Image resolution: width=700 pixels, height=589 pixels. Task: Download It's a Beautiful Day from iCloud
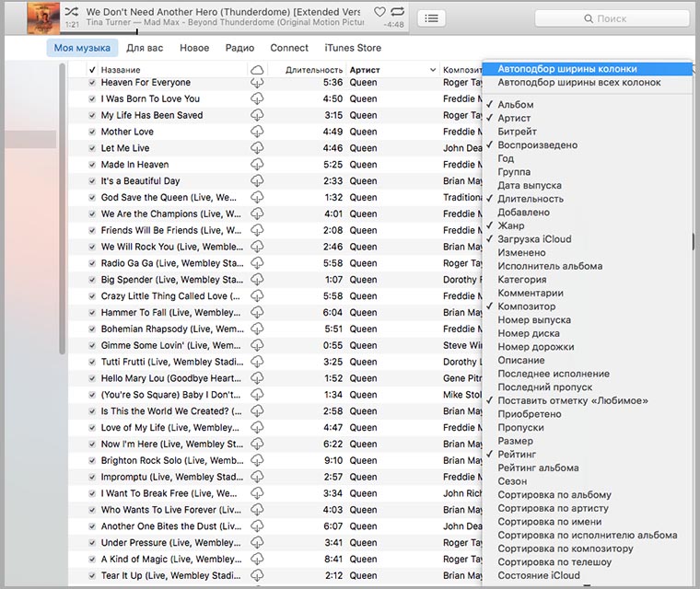pyautogui.click(x=257, y=181)
